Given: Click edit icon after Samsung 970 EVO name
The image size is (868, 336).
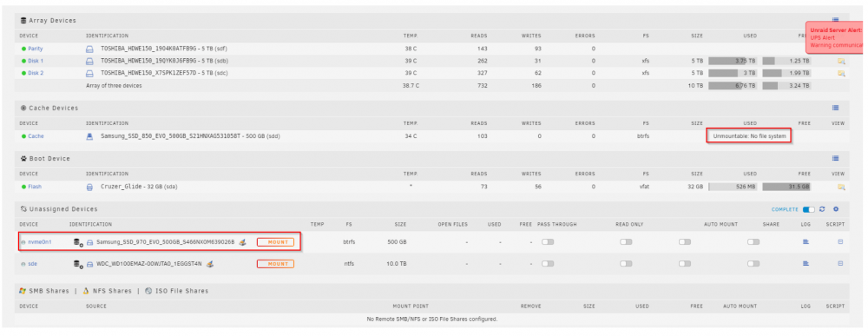Looking at the screenshot, I should point(242,242).
